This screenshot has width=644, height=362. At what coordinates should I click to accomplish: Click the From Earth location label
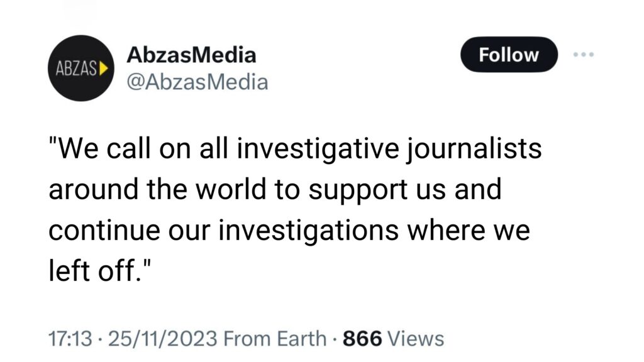click(x=275, y=339)
